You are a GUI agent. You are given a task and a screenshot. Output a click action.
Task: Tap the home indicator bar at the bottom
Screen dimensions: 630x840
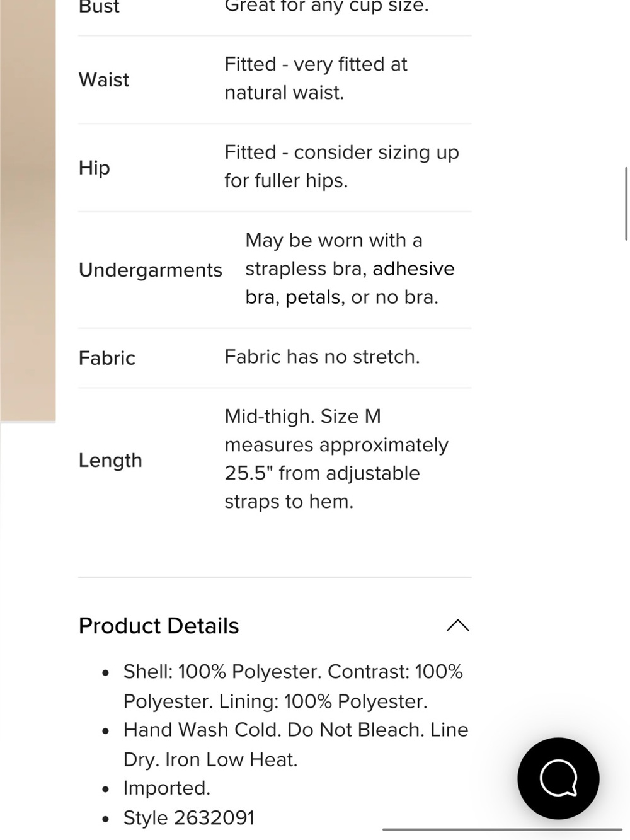502,829
